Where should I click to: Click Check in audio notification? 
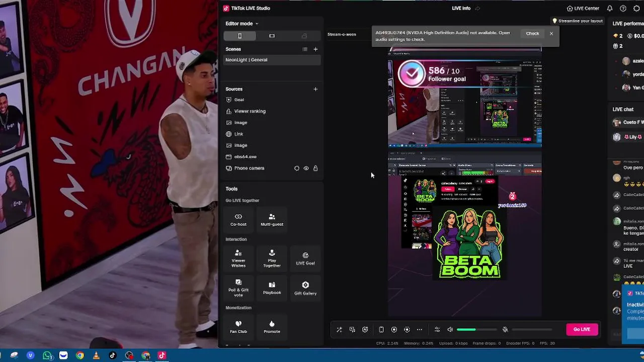click(x=532, y=33)
